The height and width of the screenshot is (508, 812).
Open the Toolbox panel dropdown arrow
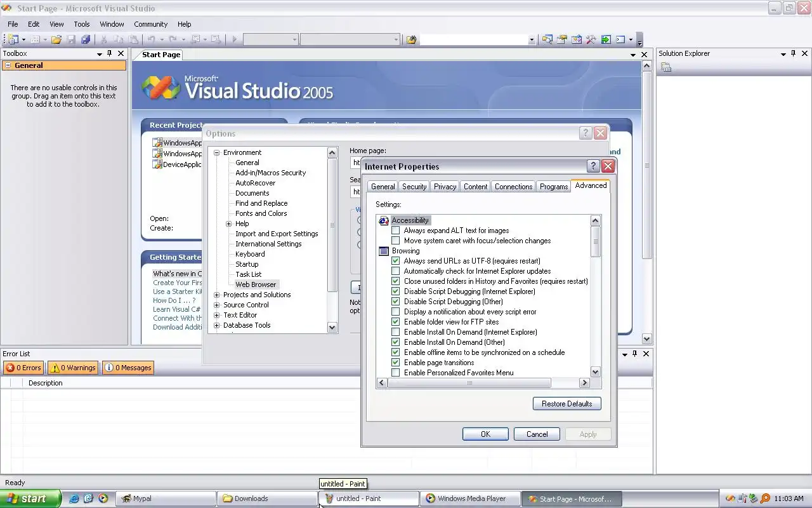click(100, 54)
